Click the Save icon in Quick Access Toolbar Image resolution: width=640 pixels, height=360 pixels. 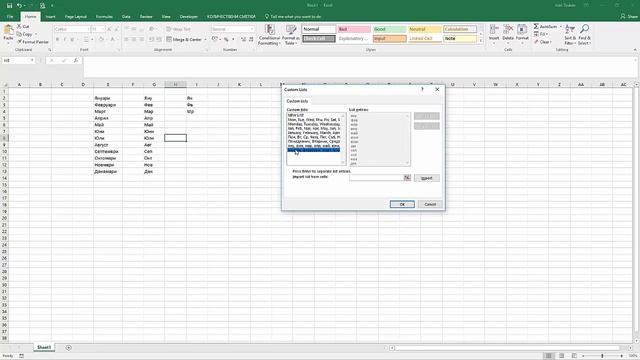[9, 6]
